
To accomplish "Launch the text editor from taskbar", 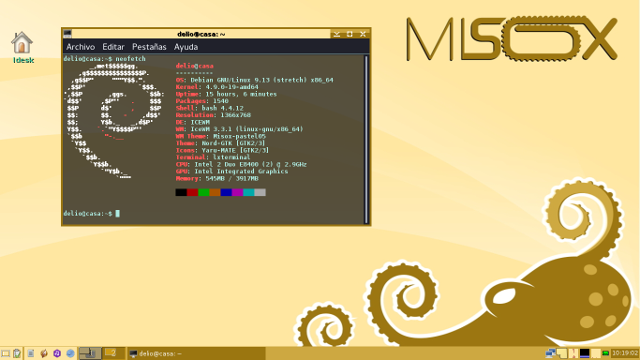I will tap(31, 353).
